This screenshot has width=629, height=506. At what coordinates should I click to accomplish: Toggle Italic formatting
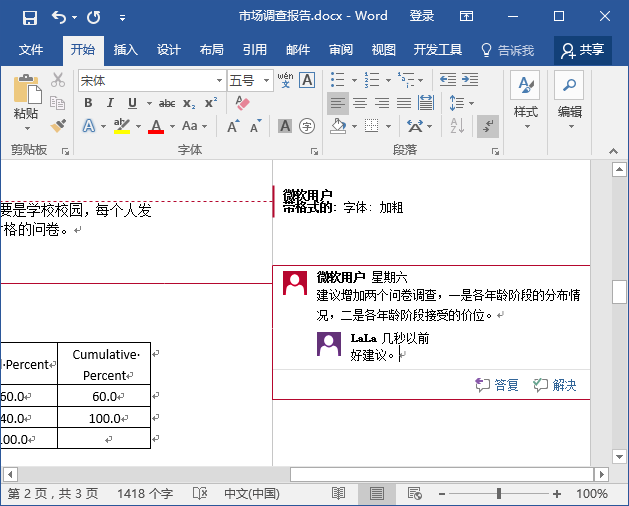point(110,103)
